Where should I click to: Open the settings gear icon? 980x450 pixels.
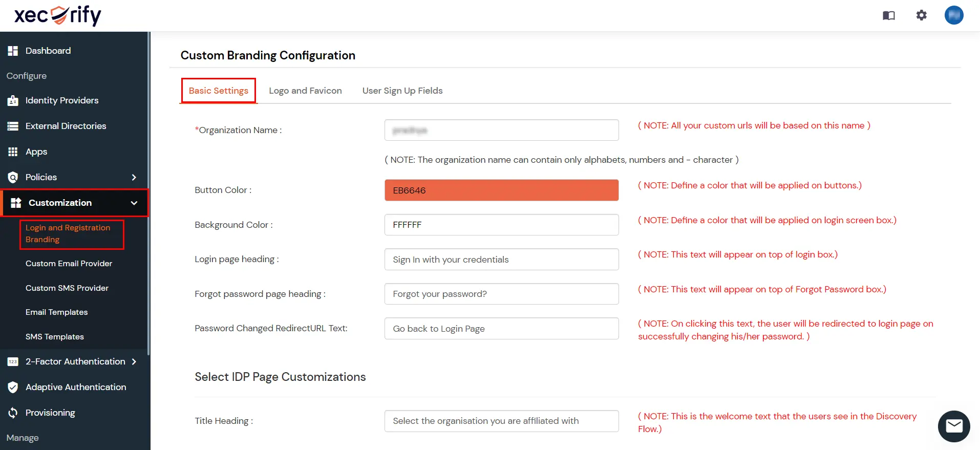pos(922,15)
